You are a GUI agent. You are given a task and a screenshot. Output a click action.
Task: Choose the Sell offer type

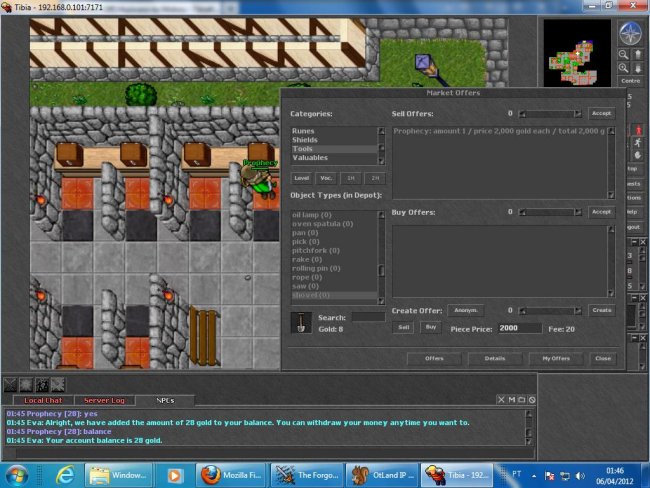[404, 328]
